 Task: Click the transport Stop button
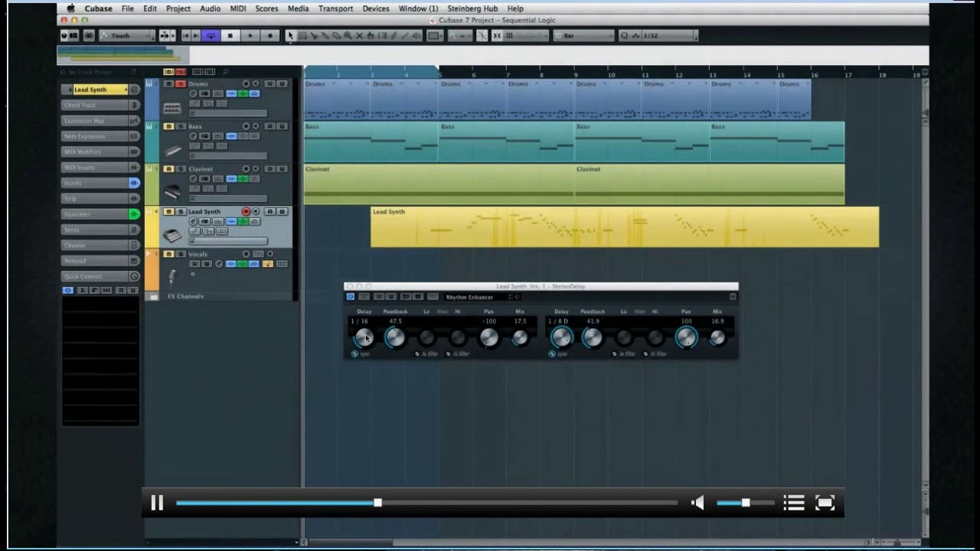pos(230,35)
